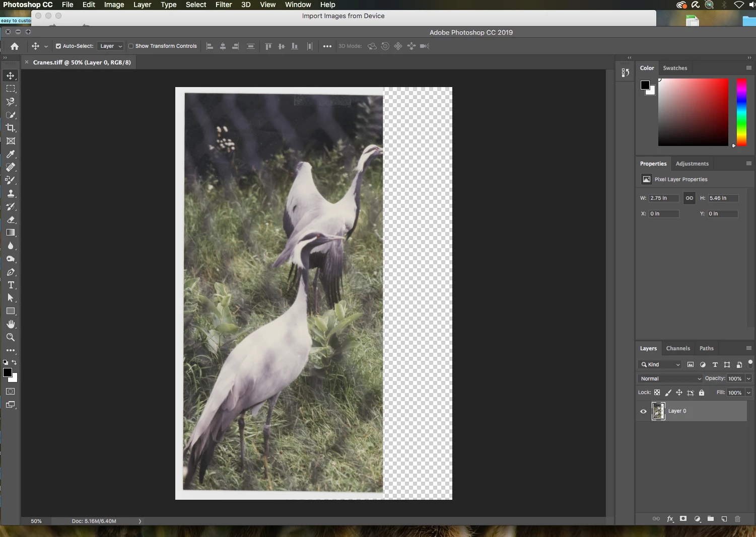Open the Auto-Select Layer dropdown
The image size is (756, 537).
pyautogui.click(x=111, y=46)
